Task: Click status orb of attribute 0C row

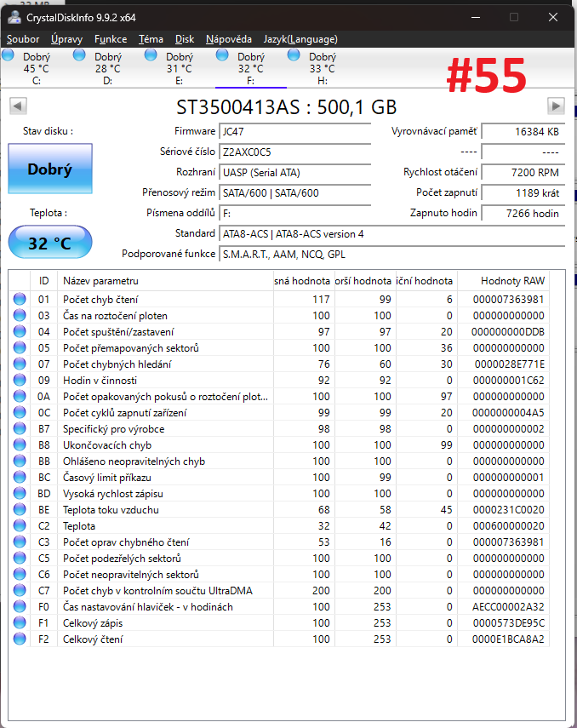Action: [20, 412]
